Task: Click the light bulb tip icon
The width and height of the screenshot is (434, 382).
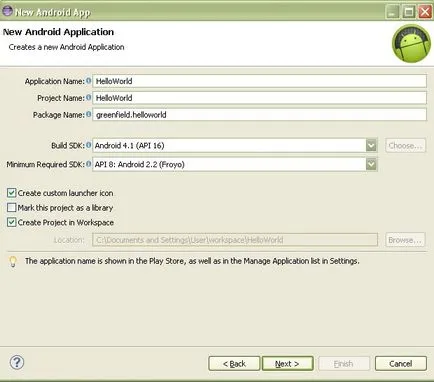Action: coord(13,261)
